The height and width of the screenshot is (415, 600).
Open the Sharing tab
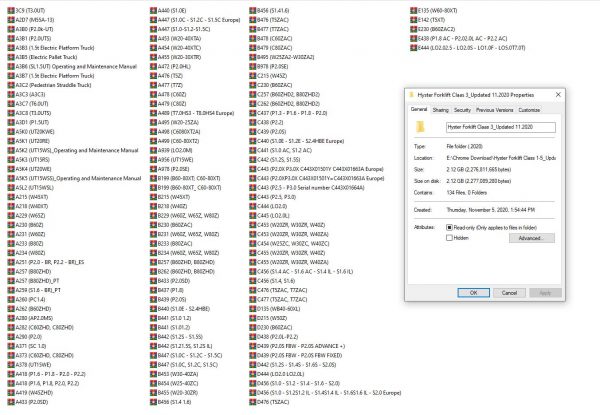click(440, 110)
